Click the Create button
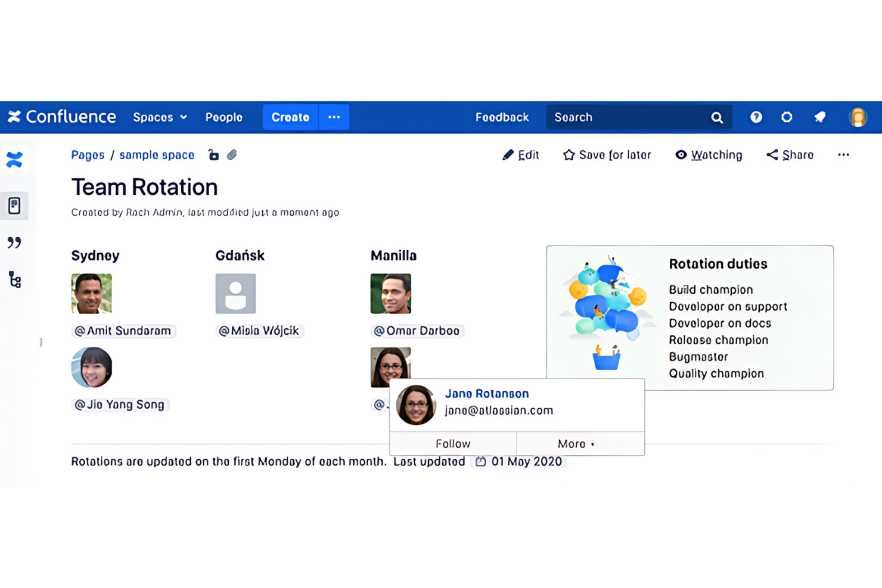The height and width of the screenshot is (588, 882). click(290, 117)
